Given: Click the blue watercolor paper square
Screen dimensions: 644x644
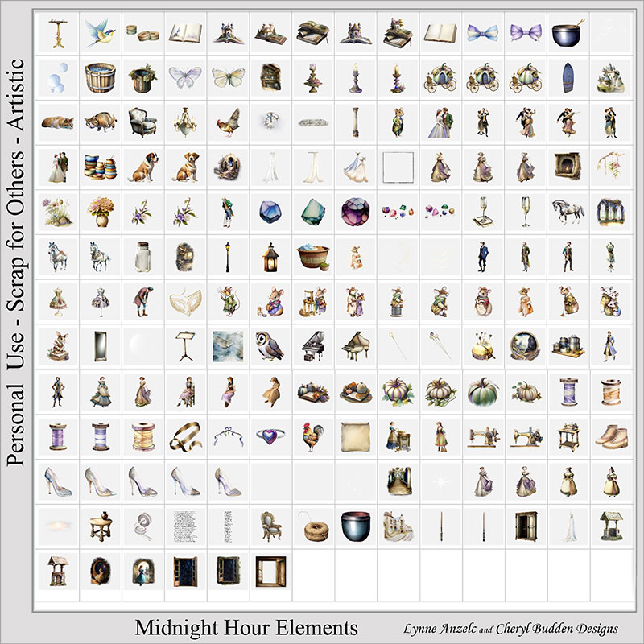Looking at the screenshot, I should click(228, 347).
